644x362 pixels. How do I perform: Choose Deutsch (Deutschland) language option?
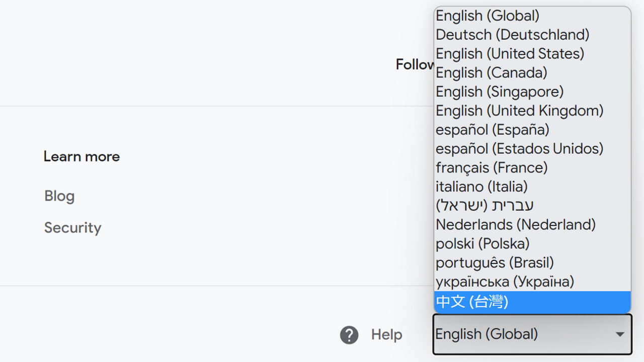click(x=512, y=35)
